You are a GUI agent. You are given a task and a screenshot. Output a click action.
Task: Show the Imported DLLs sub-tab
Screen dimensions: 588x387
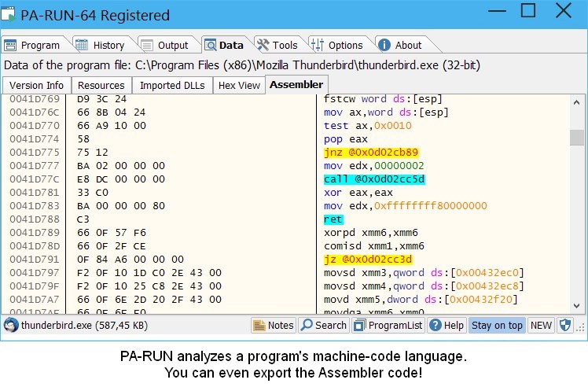pyautogui.click(x=171, y=85)
